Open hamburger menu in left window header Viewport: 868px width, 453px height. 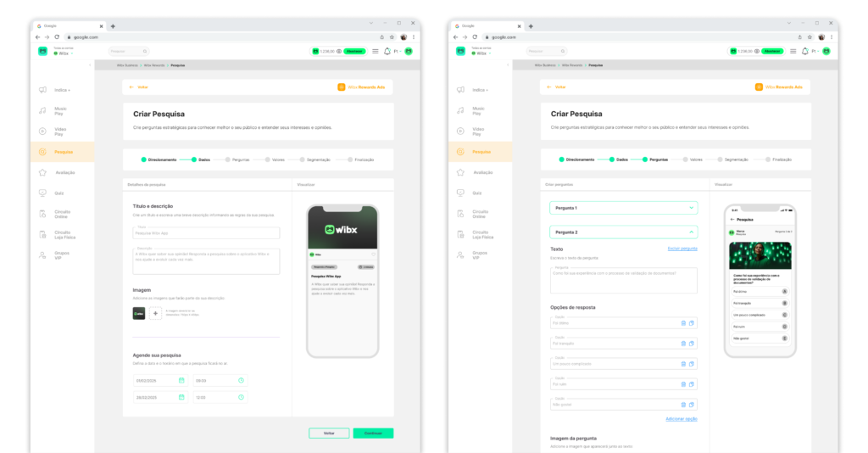click(376, 51)
